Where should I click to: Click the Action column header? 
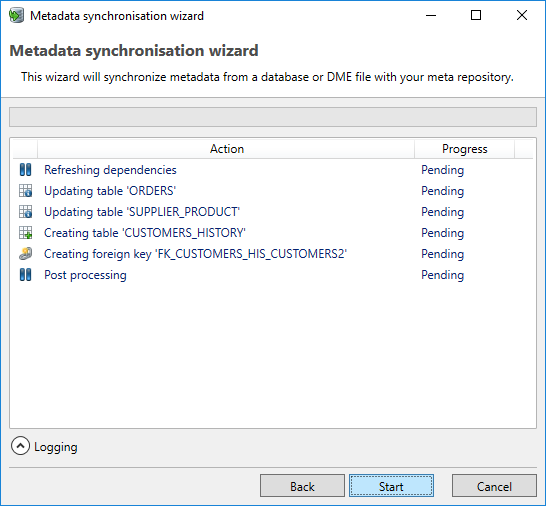pyautogui.click(x=226, y=149)
